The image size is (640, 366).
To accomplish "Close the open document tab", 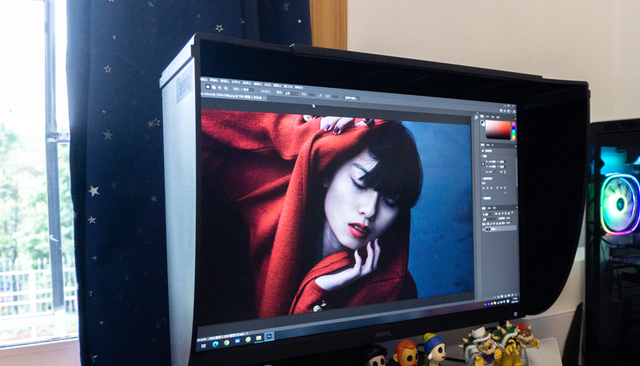I will click(x=264, y=98).
